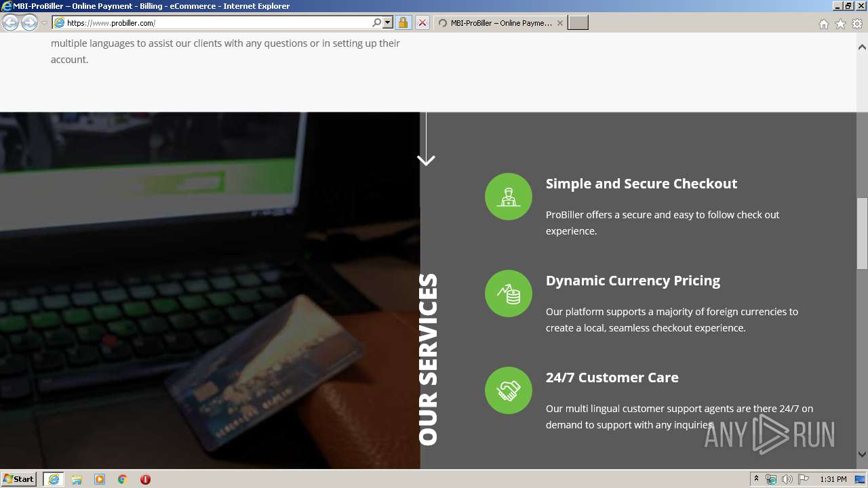
Task: Open the Windows Start menu
Action: tap(18, 479)
